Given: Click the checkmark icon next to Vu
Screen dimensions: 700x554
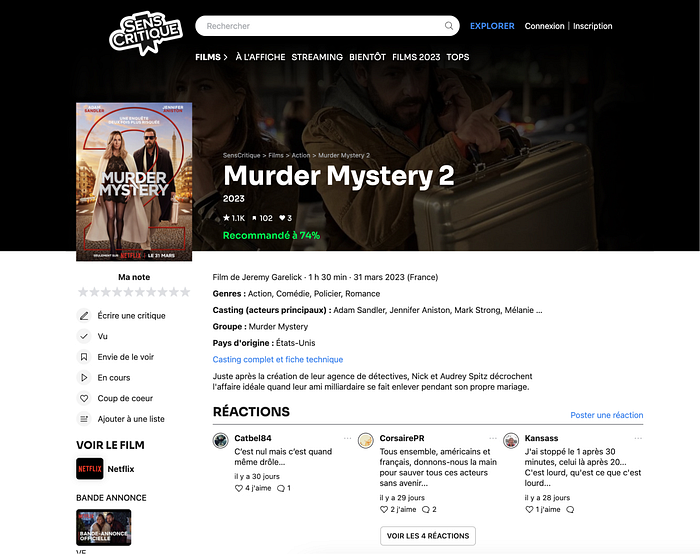Looking at the screenshot, I should (x=84, y=336).
